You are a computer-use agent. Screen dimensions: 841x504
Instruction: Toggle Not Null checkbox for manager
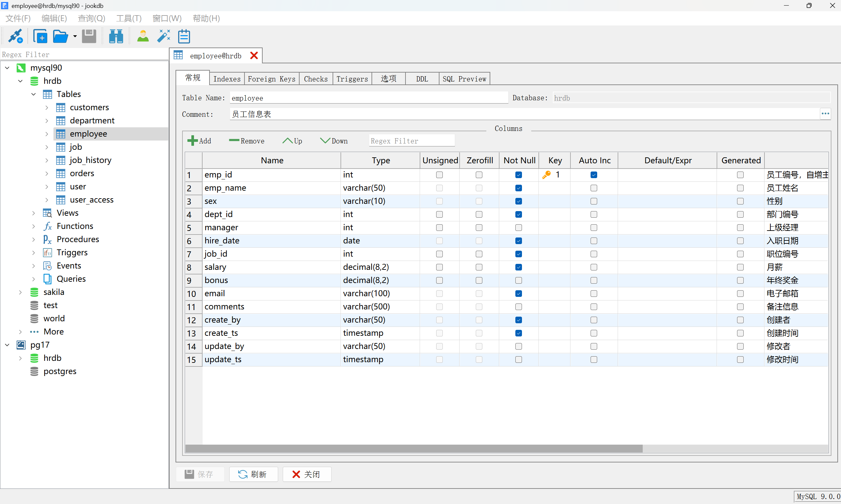click(518, 228)
